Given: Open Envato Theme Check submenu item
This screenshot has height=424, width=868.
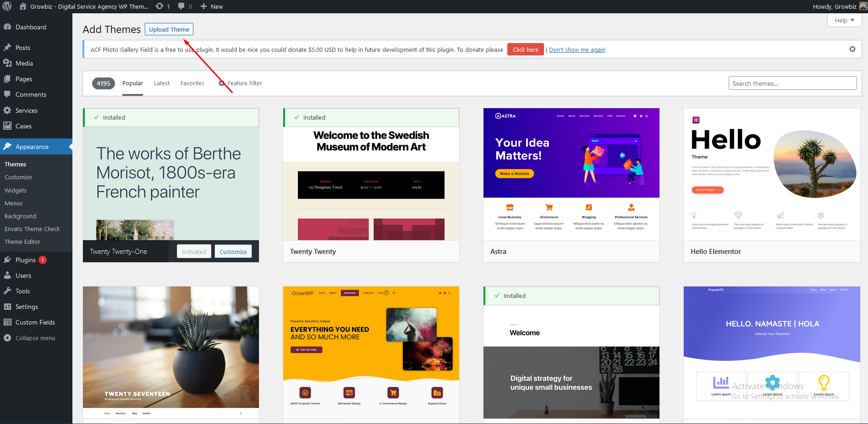Looking at the screenshot, I should [x=33, y=229].
